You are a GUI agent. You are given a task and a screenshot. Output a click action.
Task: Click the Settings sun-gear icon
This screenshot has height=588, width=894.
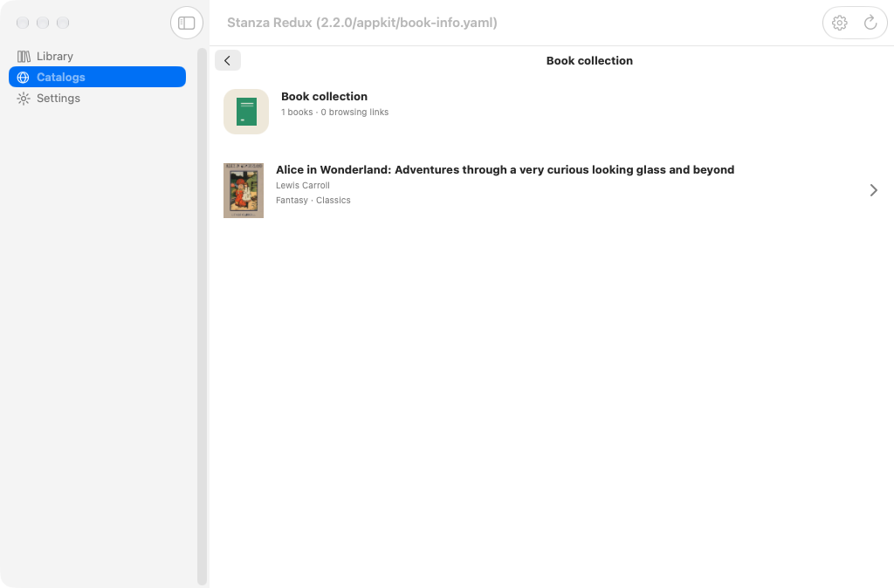(24, 98)
